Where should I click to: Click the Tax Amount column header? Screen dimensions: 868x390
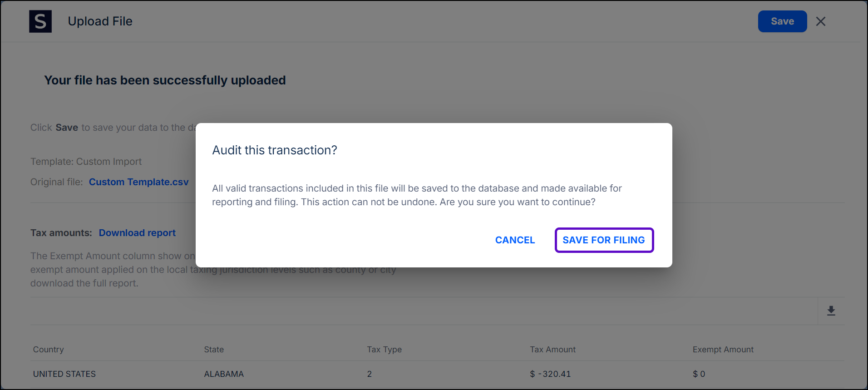[x=552, y=350]
